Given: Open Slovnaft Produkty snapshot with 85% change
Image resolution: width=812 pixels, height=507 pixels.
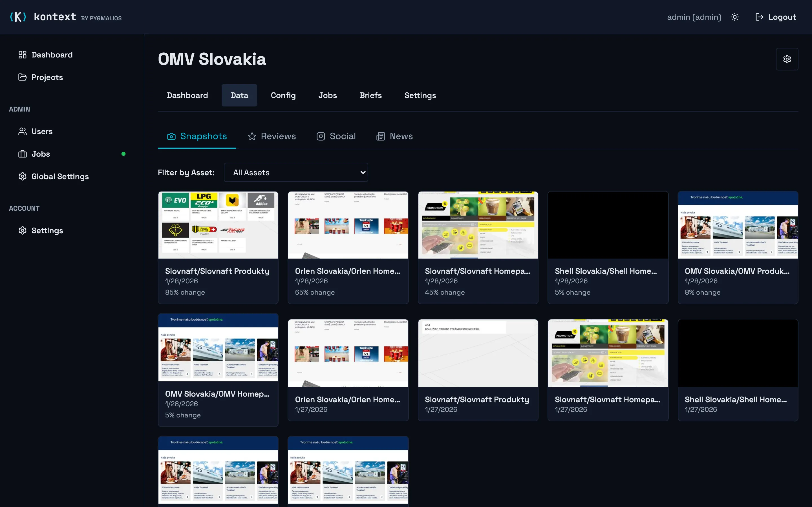Looking at the screenshot, I should point(218,248).
